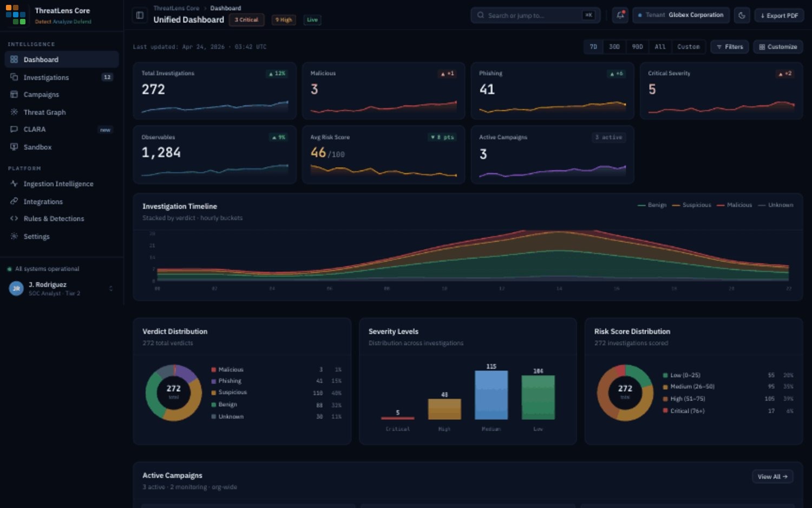Click the ThreatLens Core logo icon
Image resolution: width=812 pixels, height=508 pixels.
coord(16,15)
